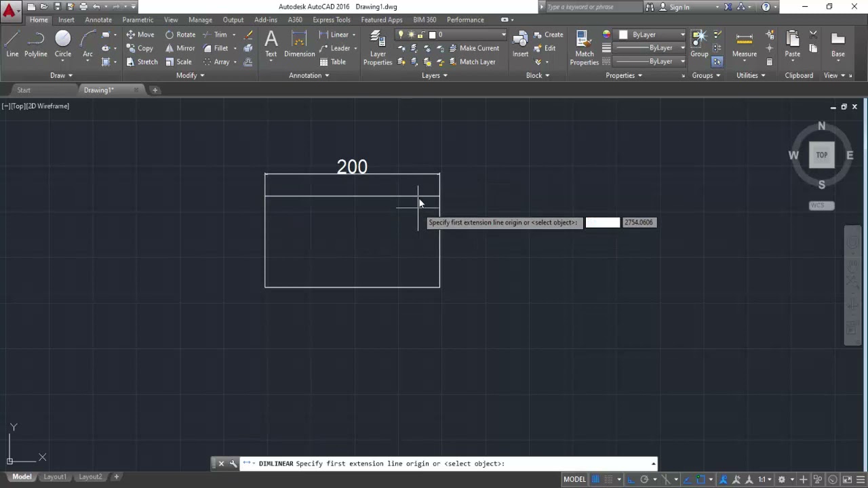868x488 pixels.
Task: Switch to the Insert ribbon tab
Action: 66,20
